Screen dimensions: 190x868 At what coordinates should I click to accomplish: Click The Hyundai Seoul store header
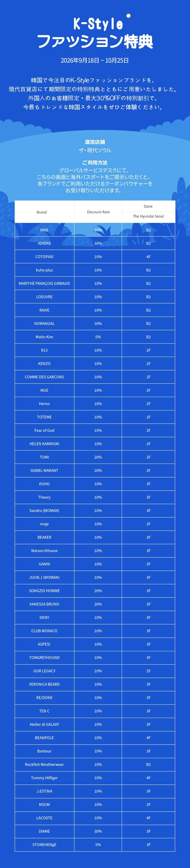pyautogui.click(x=148, y=216)
